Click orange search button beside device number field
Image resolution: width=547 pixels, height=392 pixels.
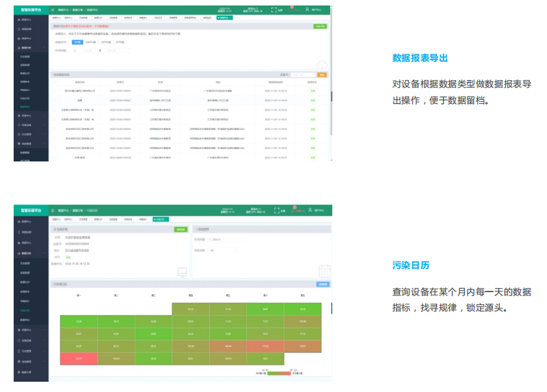tap(322, 74)
